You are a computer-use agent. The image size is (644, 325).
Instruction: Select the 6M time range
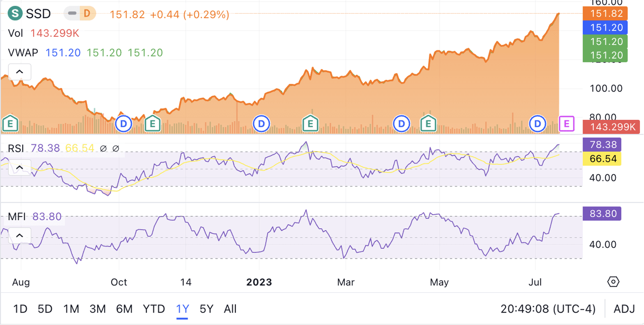pyautogui.click(x=124, y=309)
